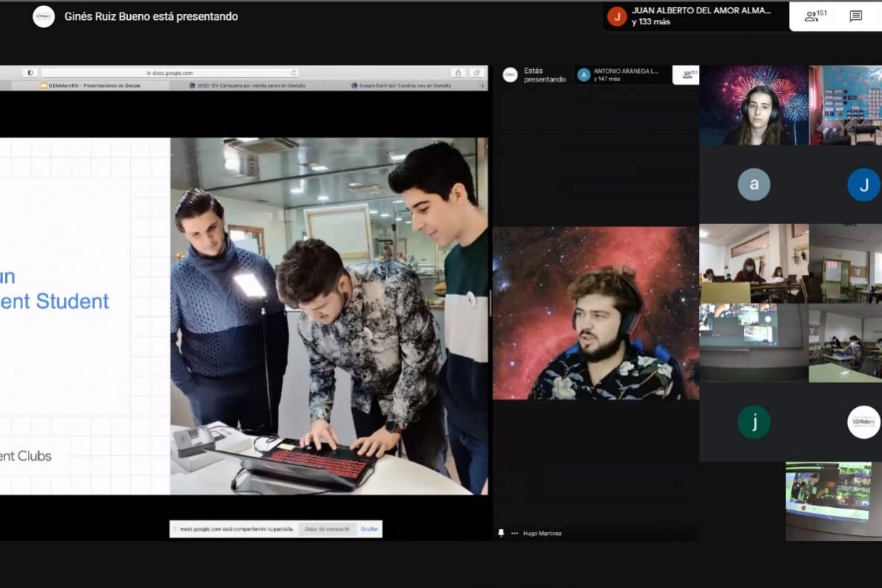882x588 pixels.
Task: Click the shield privacy icon in shared browser
Action: (x=30, y=73)
